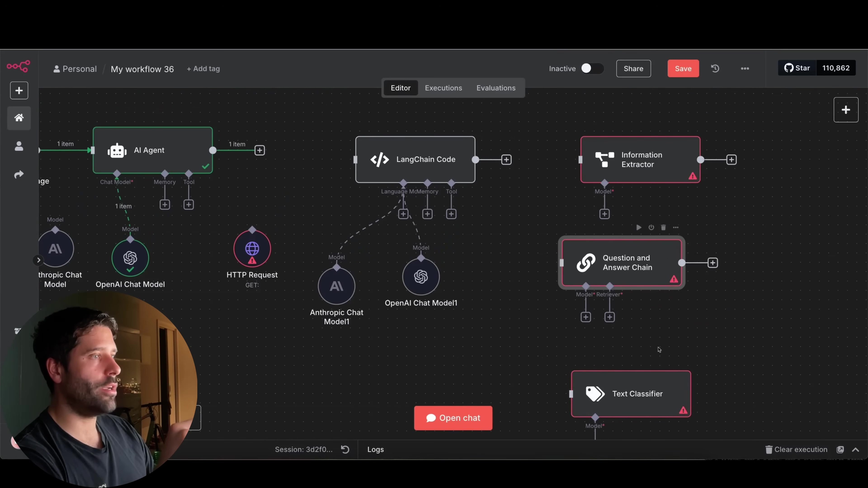Add a Tool sub-node to AI Agent
The width and height of the screenshot is (868, 488).
click(x=188, y=204)
